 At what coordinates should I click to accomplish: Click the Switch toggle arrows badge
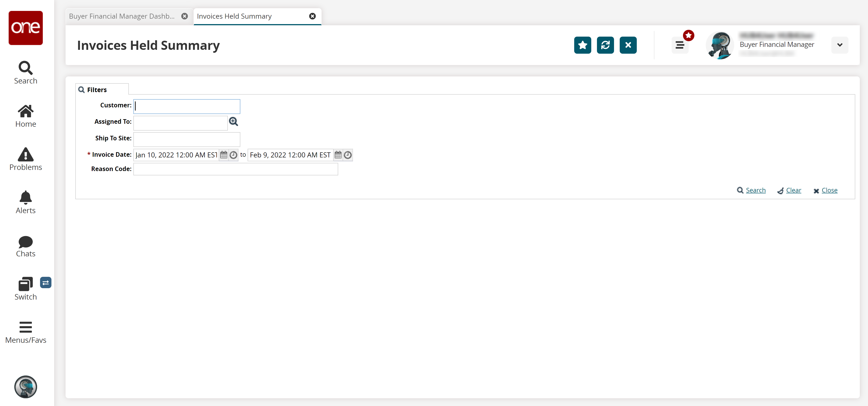click(46, 282)
